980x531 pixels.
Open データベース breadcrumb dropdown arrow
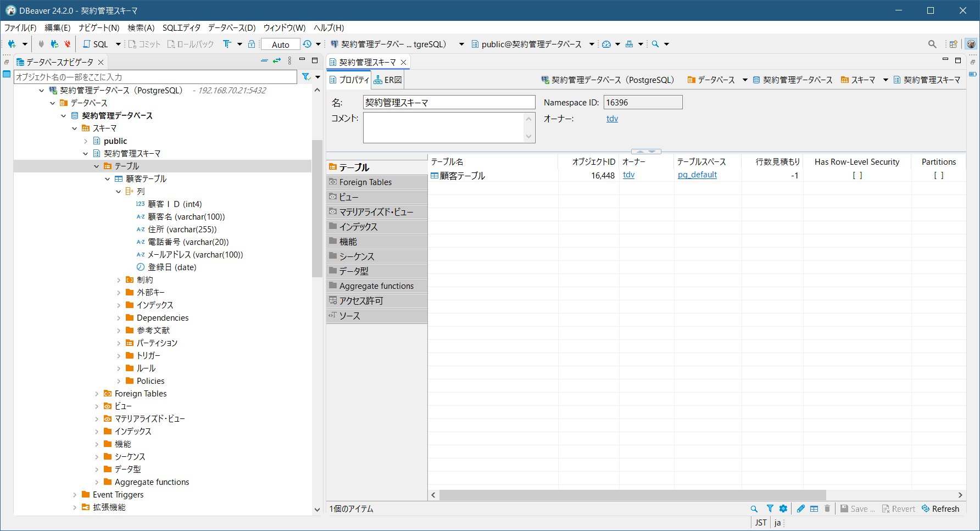pos(745,80)
